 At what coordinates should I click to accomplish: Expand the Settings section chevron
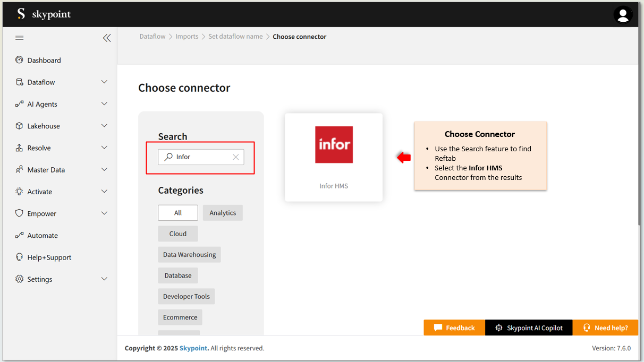tap(104, 279)
